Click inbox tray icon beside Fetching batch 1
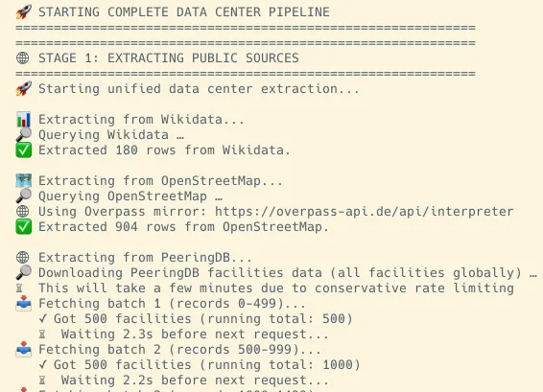This screenshot has height=392, width=543. tap(24, 303)
